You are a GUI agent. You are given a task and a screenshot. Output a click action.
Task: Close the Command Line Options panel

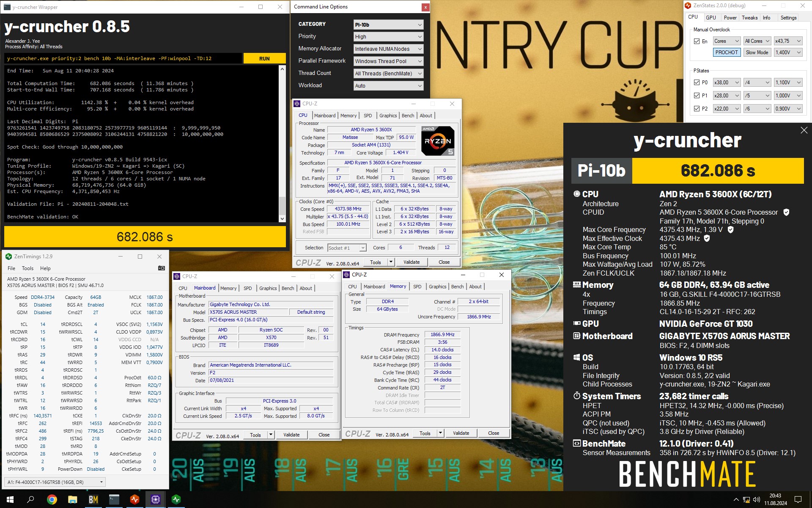tap(425, 7)
